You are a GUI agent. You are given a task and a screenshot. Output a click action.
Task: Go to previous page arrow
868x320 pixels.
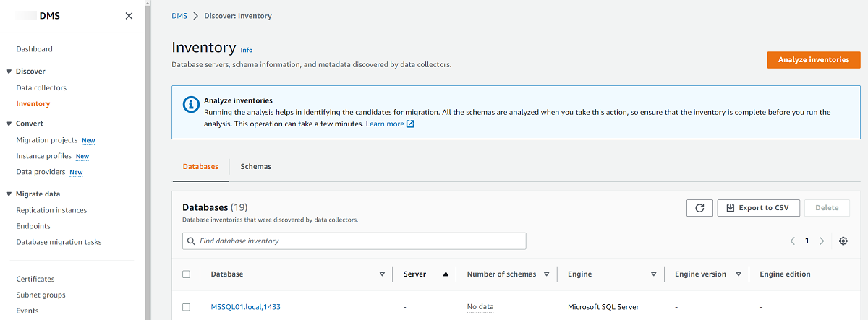[792, 241]
